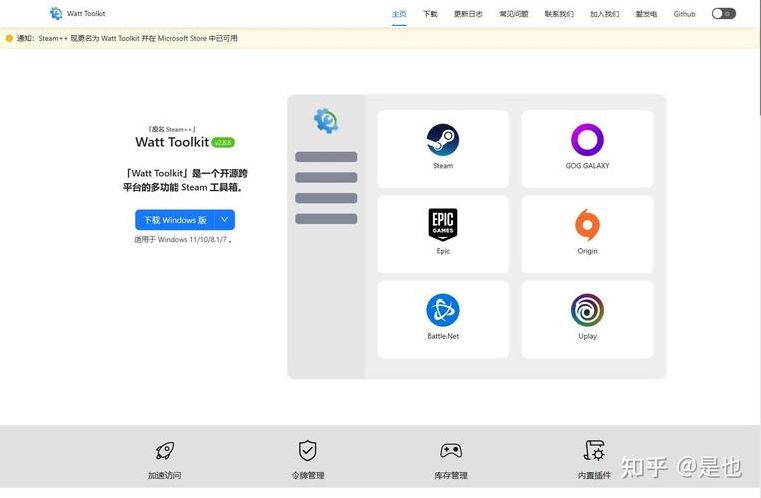Click the shield 令牌管理 icon

point(308,451)
